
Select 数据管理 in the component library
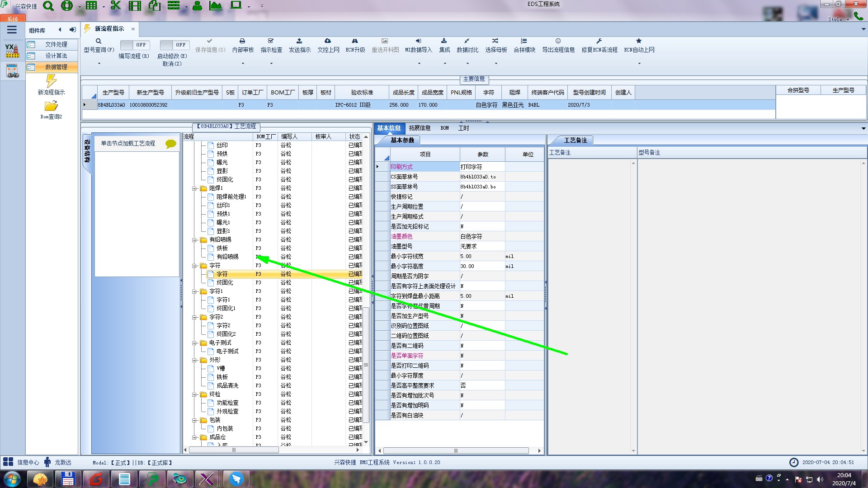click(56, 67)
